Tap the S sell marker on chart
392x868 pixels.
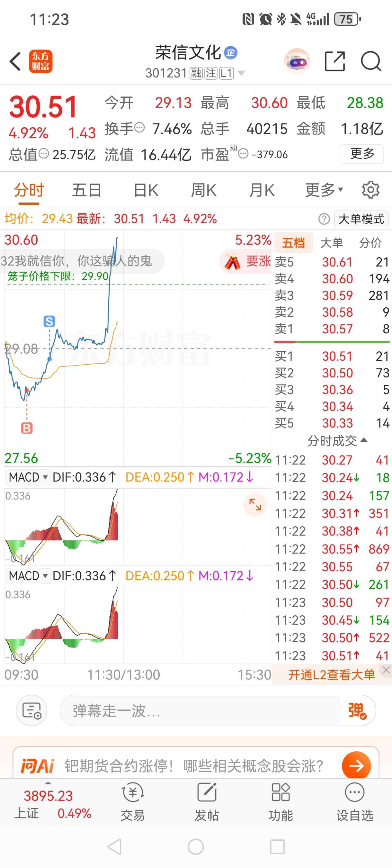coord(49,321)
